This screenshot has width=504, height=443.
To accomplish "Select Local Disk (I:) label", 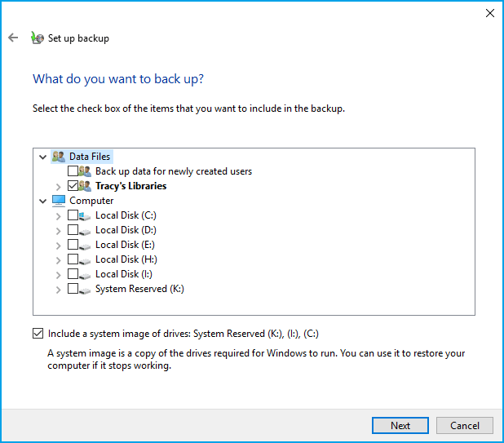I will 123,274.
